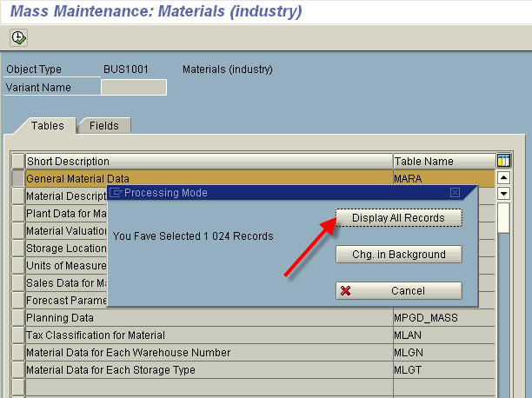Open the table column configuration icon
Viewport: 532px width, 398px height.
[502, 161]
